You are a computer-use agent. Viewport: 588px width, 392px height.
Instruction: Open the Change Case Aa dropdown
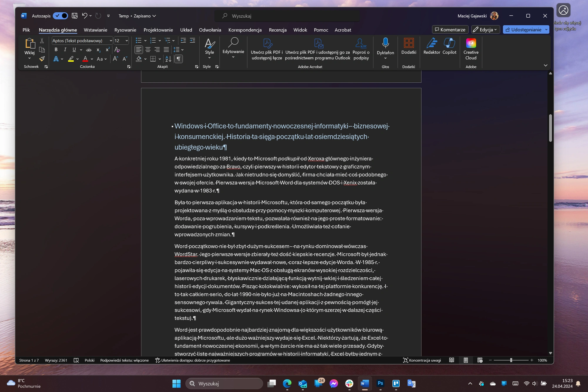[x=102, y=59]
